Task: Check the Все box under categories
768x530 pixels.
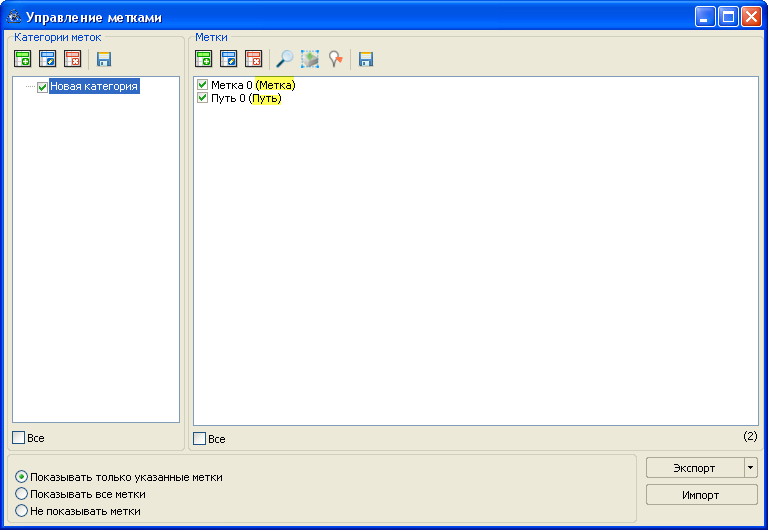Action: click(18, 437)
